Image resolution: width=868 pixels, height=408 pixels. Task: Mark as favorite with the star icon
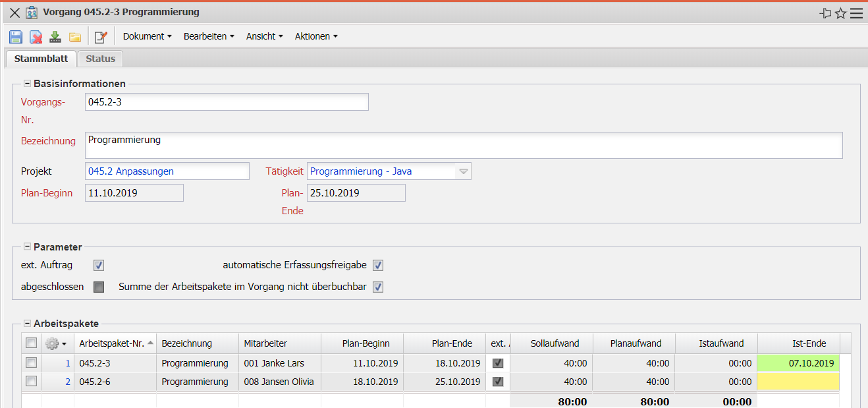(x=840, y=13)
